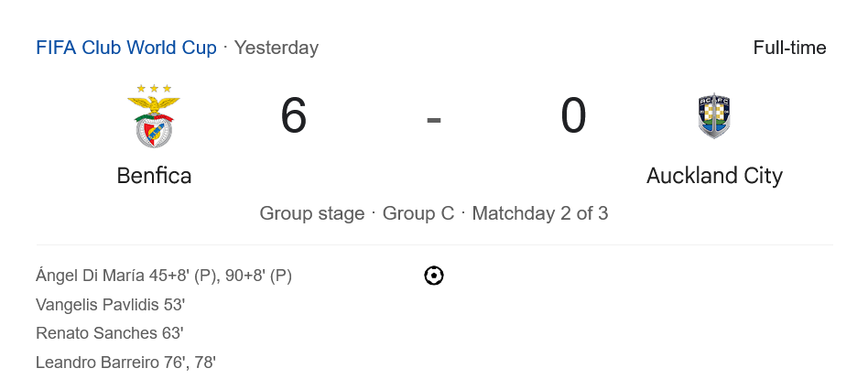The image size is (868, 390).
Task: Click the soccer ball goals icon
Action: coord(434,276)
